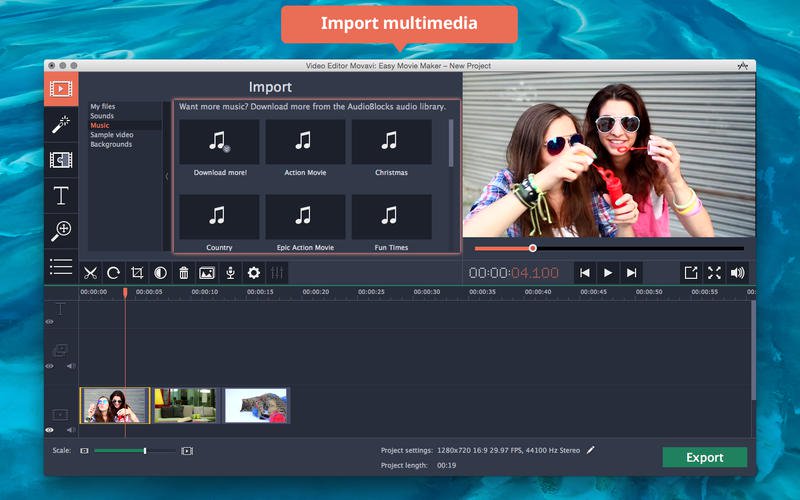Screen dimensions: 800x500
Task: Click the trash Delete icon
Action: [x=184, y=272]
